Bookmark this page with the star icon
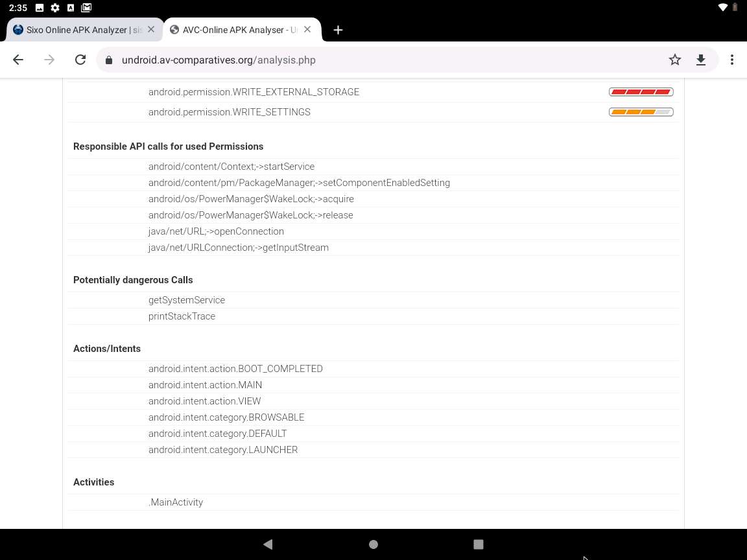 [675, 60]
